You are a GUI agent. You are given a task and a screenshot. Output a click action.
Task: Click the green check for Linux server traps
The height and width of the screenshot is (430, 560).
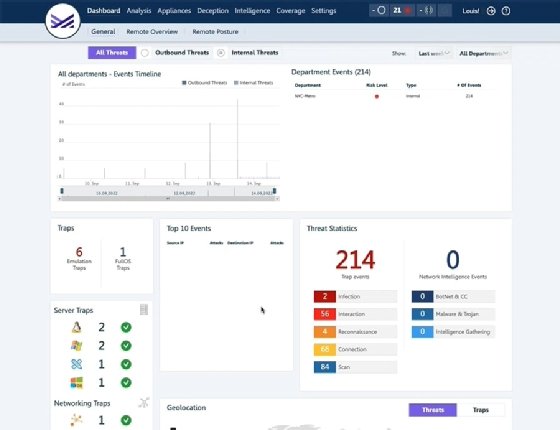coord(126,327)
